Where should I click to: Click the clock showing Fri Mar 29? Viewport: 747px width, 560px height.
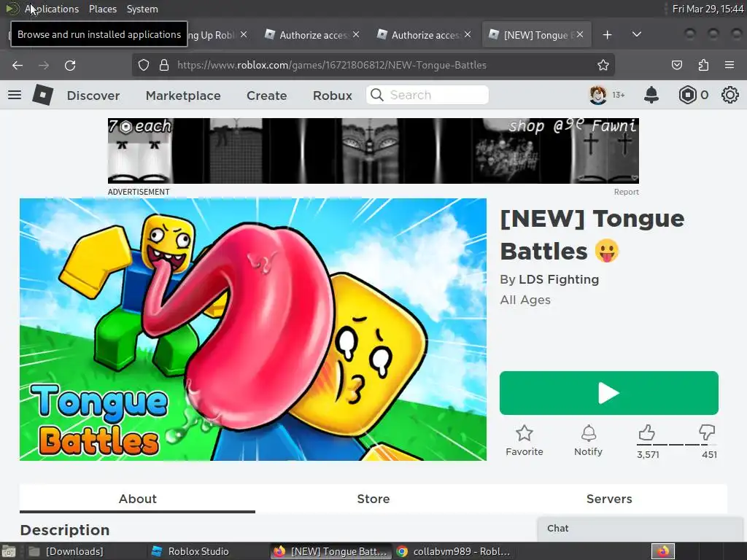point(708,9)
